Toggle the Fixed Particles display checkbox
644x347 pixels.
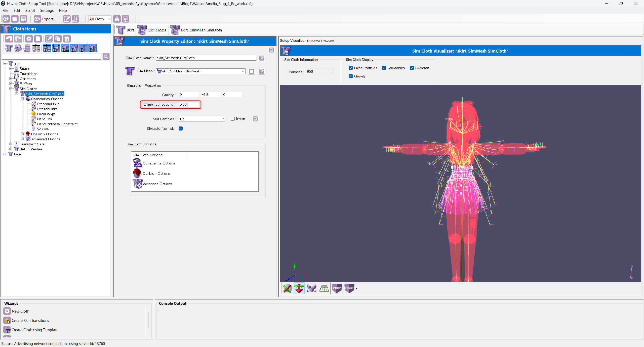click(x=351, y=68)
